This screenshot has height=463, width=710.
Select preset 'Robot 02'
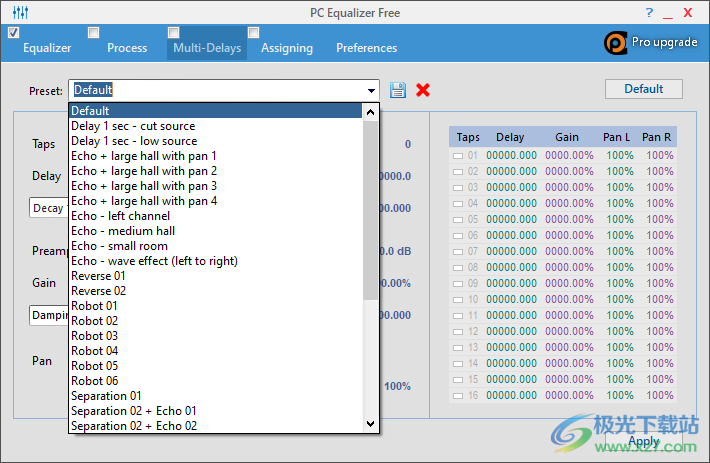(x=216, y=320)
